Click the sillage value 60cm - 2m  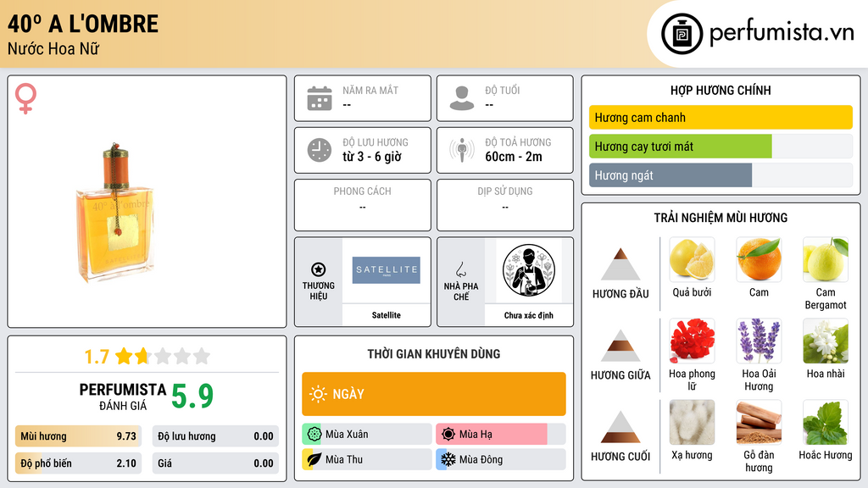[x=514, y=157]
